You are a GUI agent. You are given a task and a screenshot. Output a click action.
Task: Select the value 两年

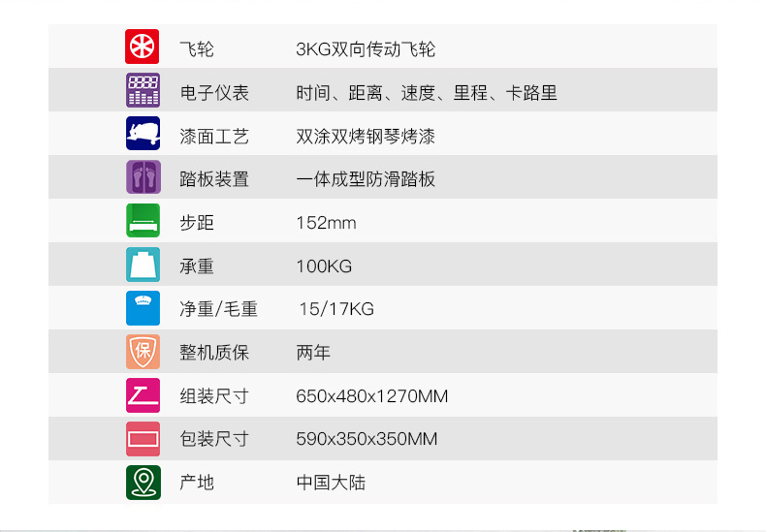click(x=313, y=353)
